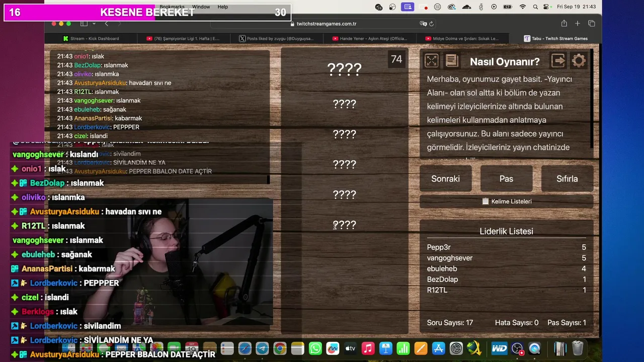Open the WD app in the Dock
Screen dimensions: 644x362
coord(499,348)
